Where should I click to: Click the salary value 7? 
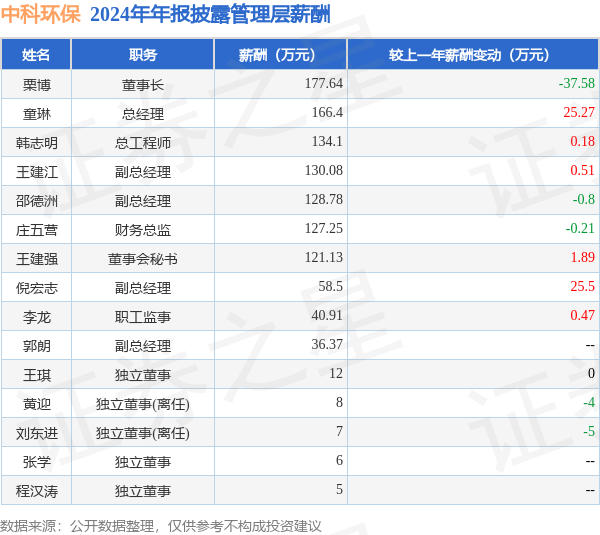point(339,432)
